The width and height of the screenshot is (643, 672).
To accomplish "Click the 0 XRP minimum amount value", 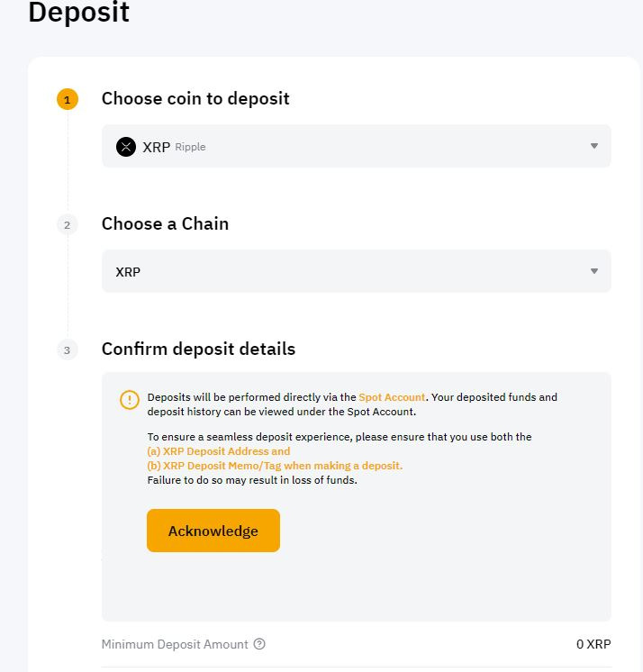I will (x=593, y=644).
